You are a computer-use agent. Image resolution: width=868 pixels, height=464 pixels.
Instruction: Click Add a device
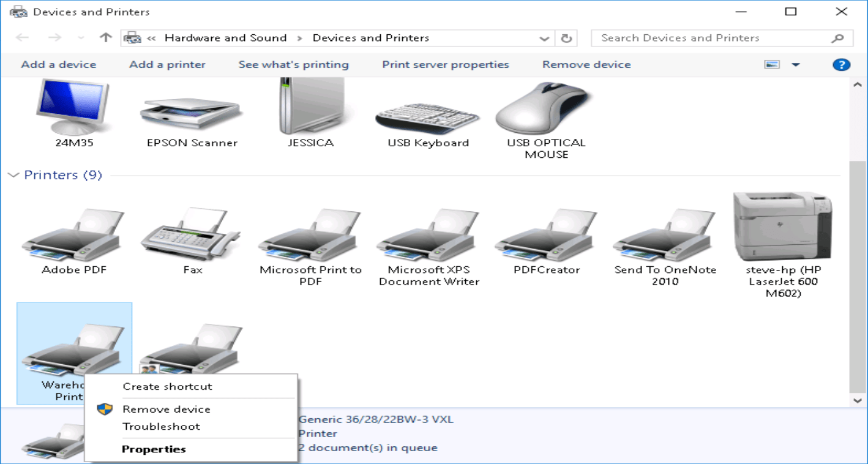coord(59,64)
